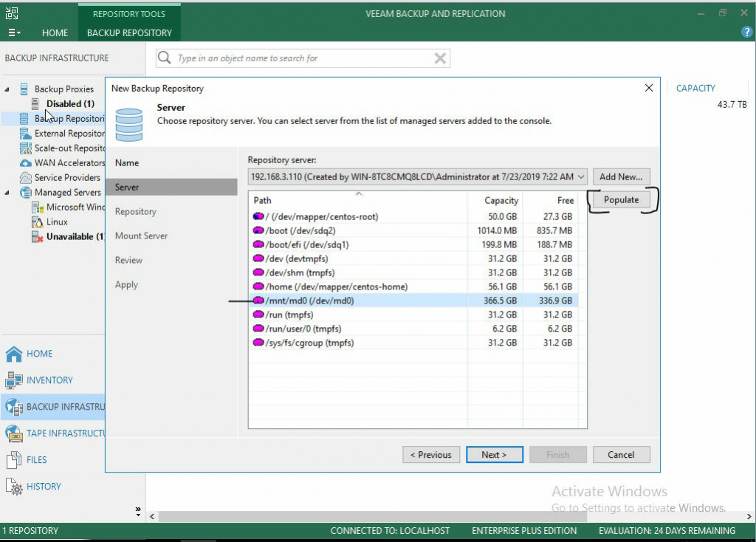Clear the search box with X

[440, 58]
